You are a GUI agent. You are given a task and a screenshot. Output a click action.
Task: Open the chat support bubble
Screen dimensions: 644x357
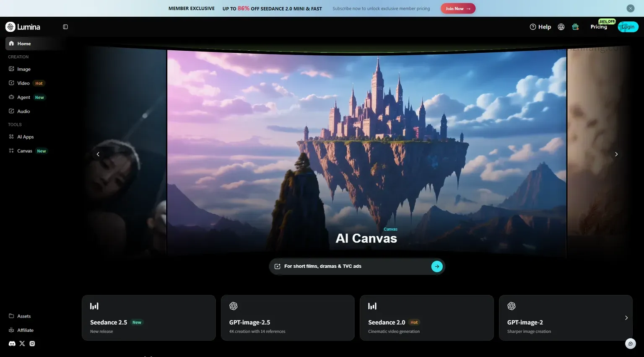coord(631,344)
